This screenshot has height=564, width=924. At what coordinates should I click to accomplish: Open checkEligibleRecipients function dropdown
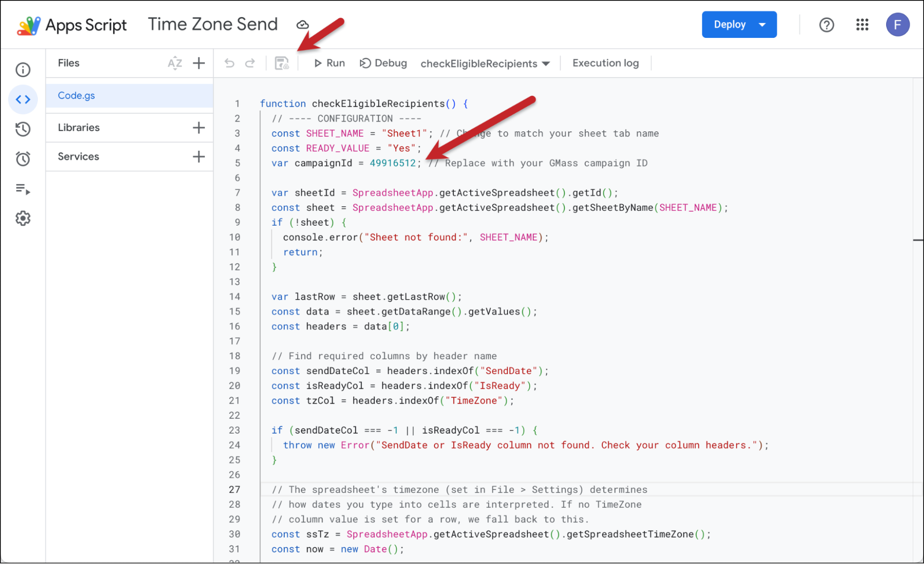(x=485, y=63)
